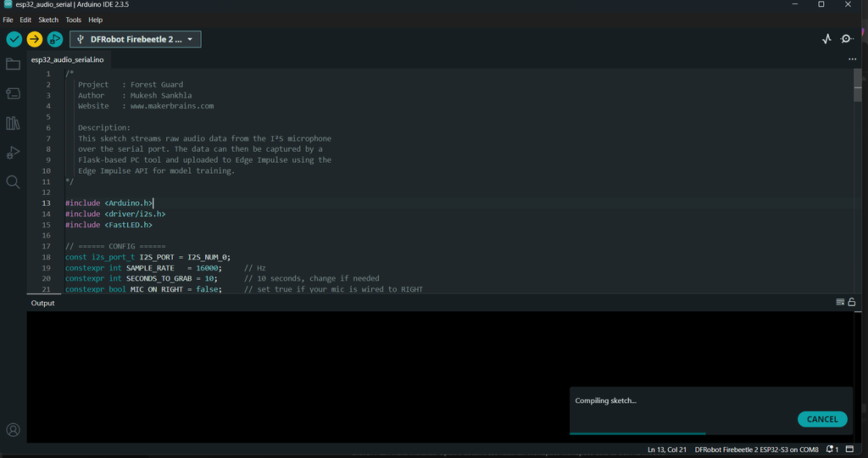Click the Author : Mukesh Sankhla comment
The image size is (868, 458).
tap(135, 95)
